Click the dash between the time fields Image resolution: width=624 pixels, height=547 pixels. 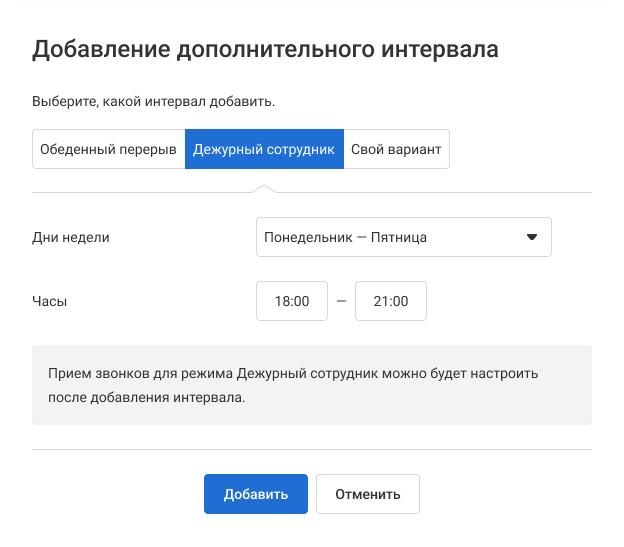tap(342, 301)
